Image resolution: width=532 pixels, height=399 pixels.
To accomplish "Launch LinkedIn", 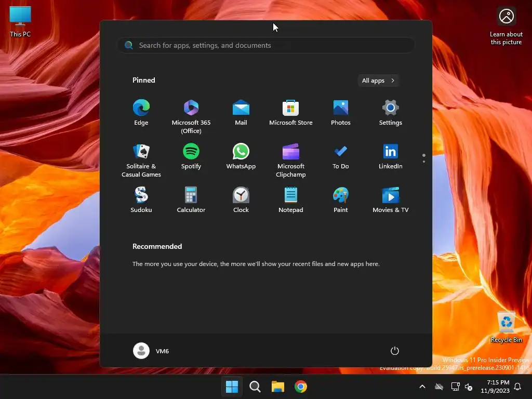I will tap(391, 156).
